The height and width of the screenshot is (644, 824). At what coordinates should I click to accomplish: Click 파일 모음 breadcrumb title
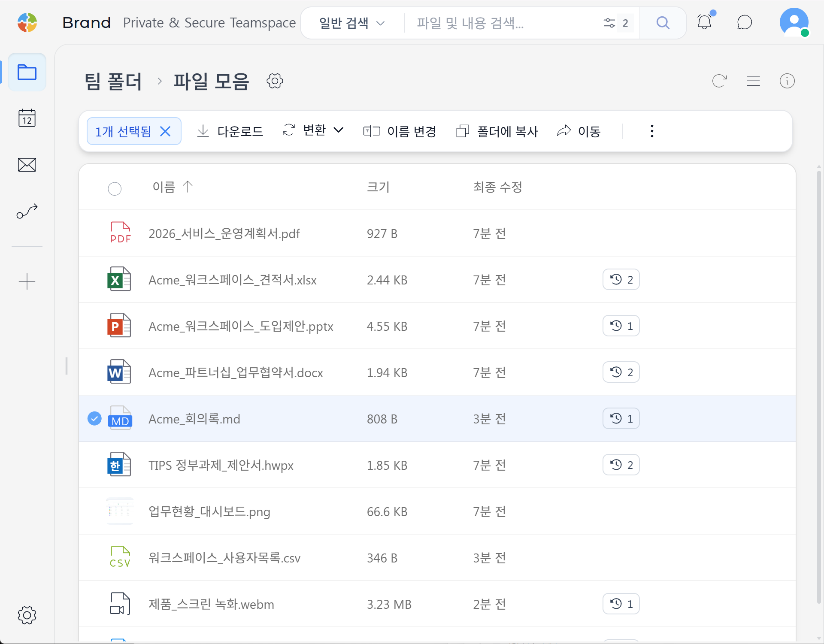[x=211, y=81]
